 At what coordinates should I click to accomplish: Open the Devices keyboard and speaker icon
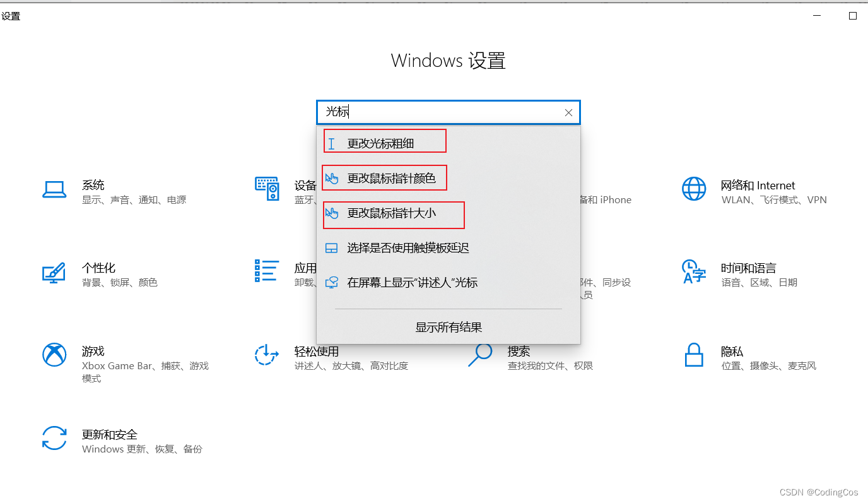click(267, 189)
